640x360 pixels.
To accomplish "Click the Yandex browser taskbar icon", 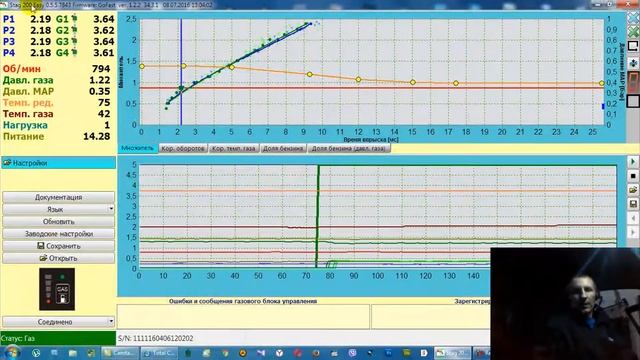I will coord(280,353).
